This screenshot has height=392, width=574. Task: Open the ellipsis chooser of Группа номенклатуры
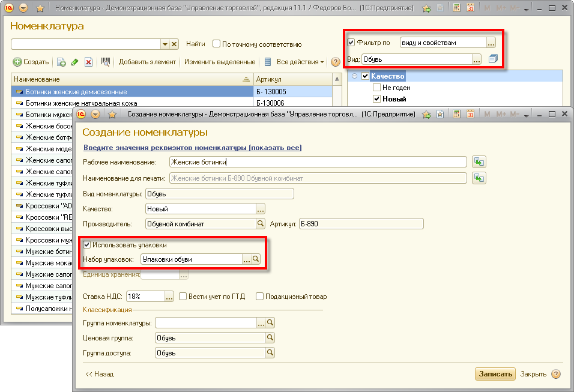(261, 323)
